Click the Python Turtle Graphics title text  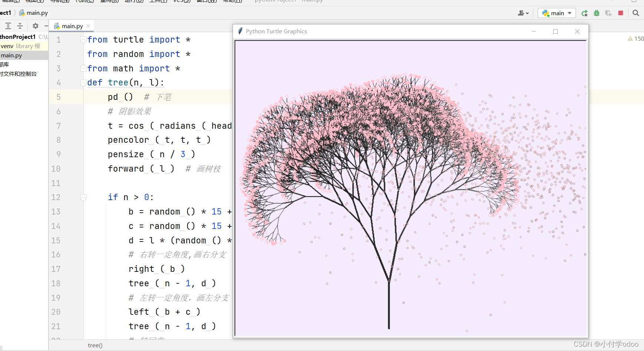click(x=276, y=31)
